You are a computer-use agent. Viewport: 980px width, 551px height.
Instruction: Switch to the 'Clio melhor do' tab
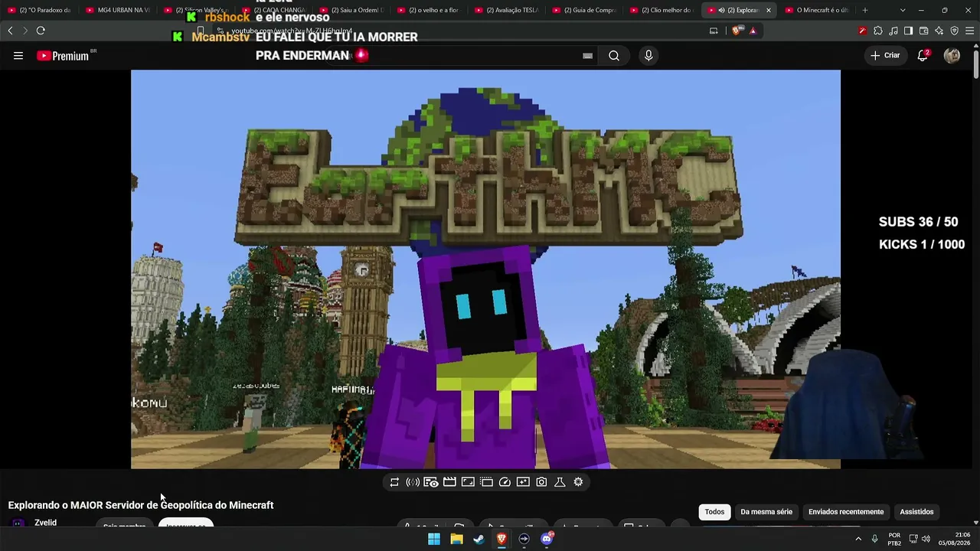pyautogui.click(x=662, y=10)
